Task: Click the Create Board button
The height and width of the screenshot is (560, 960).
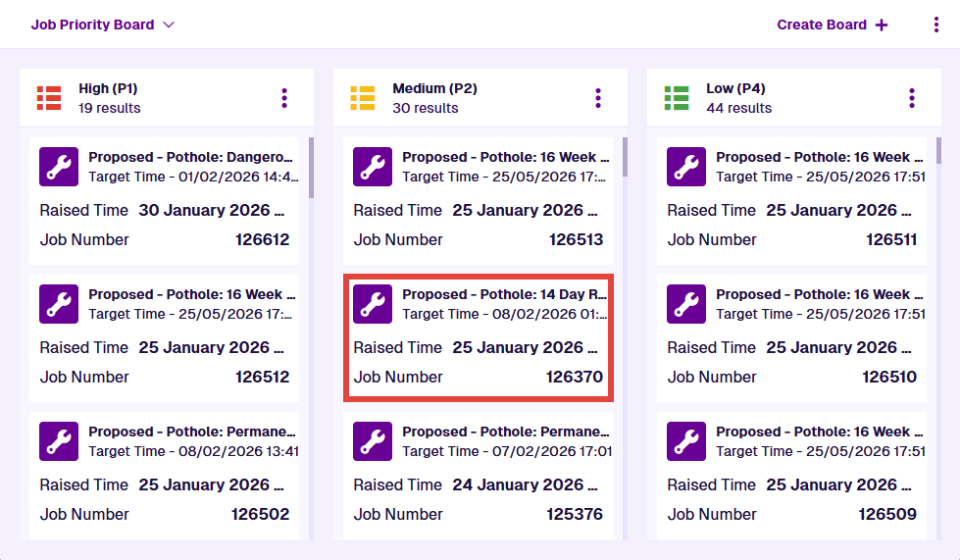Action: 833,25
